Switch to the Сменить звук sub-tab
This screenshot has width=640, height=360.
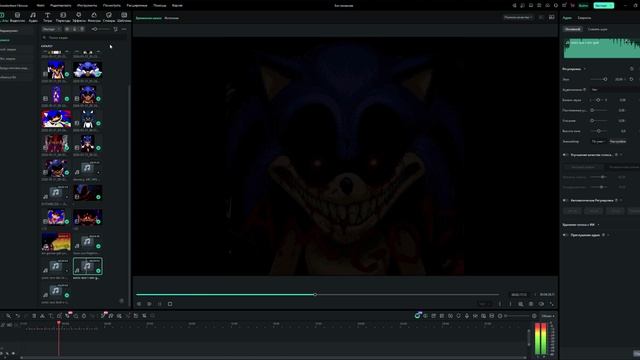[598, 29]
